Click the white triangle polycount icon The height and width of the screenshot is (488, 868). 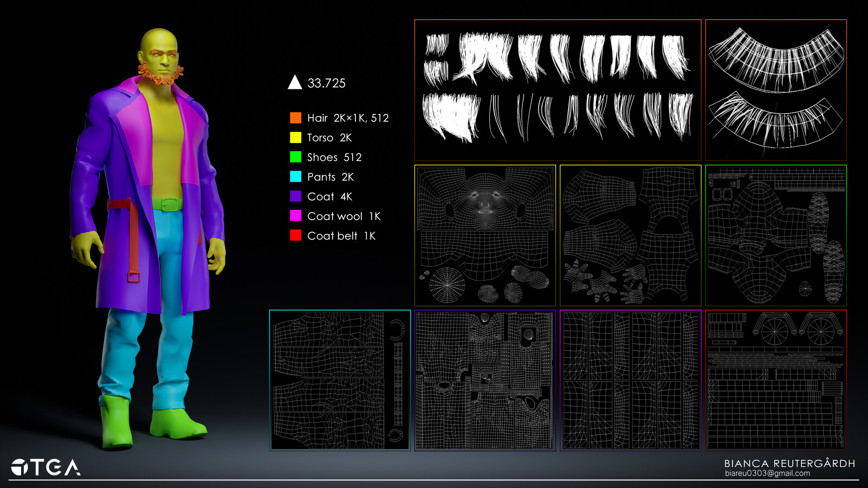pos(295,82)
